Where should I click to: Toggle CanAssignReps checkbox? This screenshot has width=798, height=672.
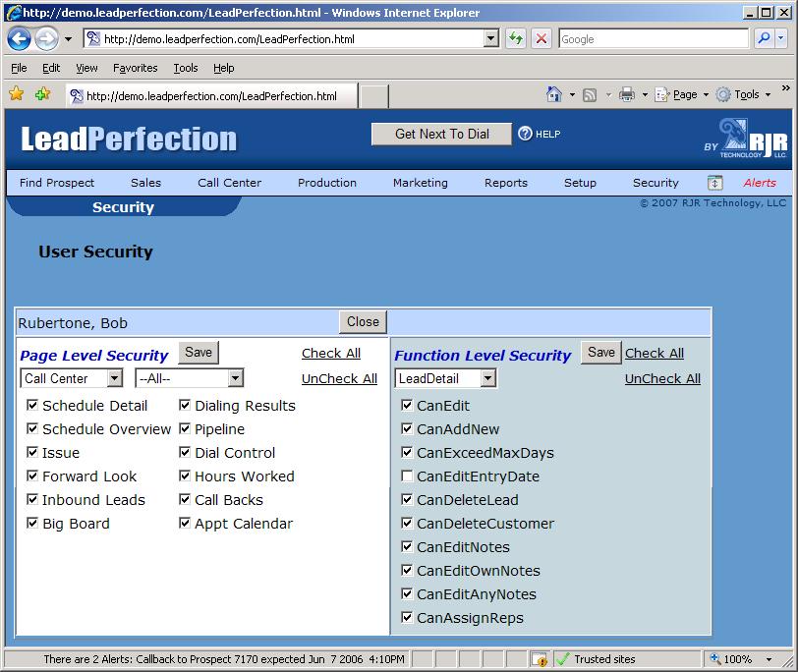tap(407, 617)
